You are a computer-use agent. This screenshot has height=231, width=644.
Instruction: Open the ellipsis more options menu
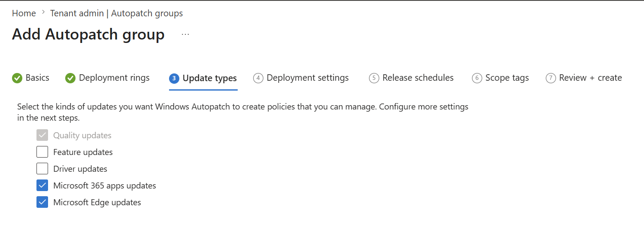tap(185, 34)
